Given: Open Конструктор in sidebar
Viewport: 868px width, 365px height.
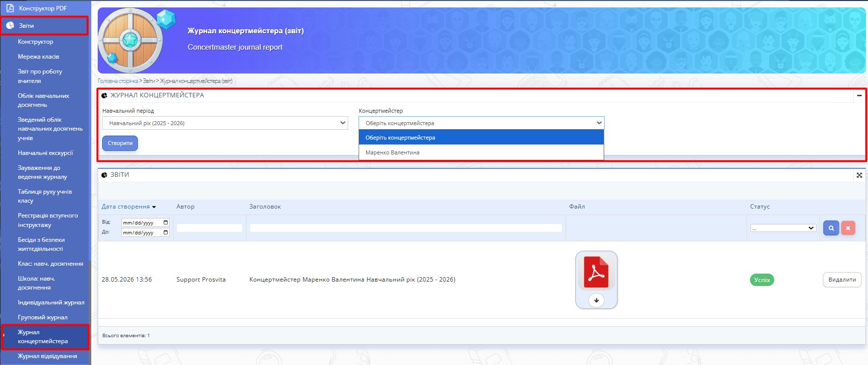Looking at the screenshot, I should tap(35, 42).
